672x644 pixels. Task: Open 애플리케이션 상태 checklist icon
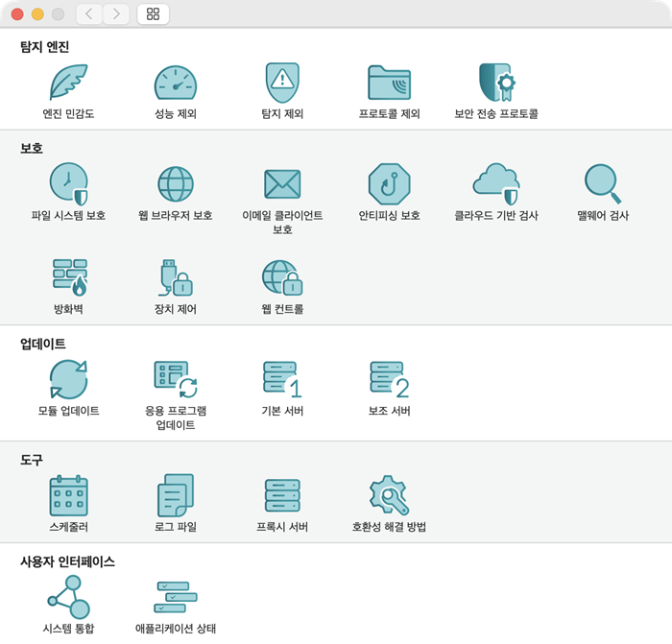pos(176,597)
